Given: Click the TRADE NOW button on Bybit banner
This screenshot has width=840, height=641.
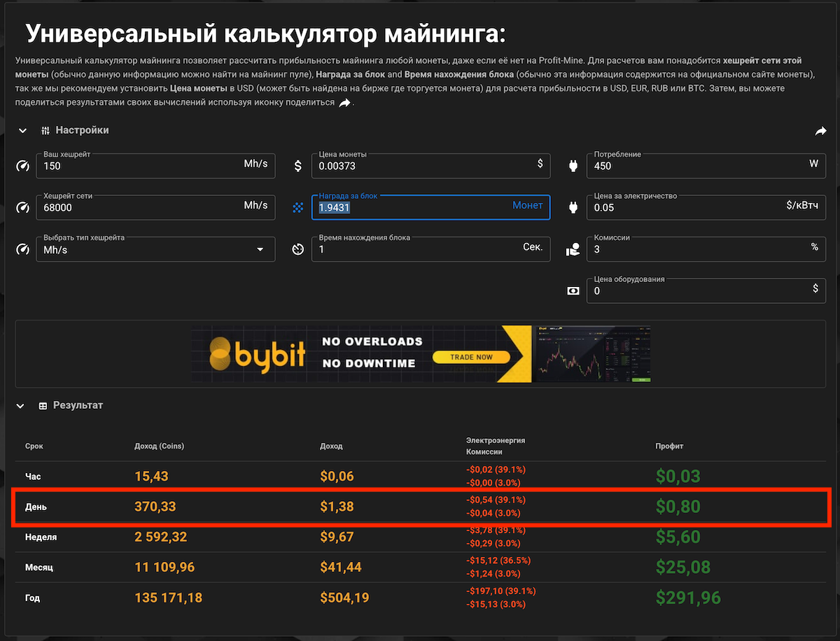Looking at the screenshot, I should point(471,358).
